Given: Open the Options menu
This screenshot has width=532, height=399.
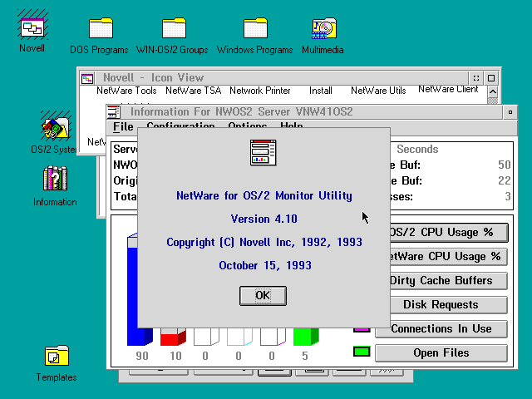Looking at the screenshot, I should point(248,126).
